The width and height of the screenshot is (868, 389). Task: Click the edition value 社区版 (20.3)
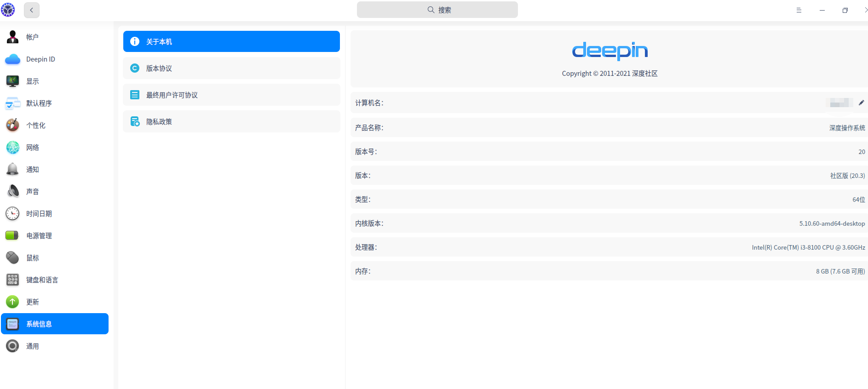[x=847, y=176]
